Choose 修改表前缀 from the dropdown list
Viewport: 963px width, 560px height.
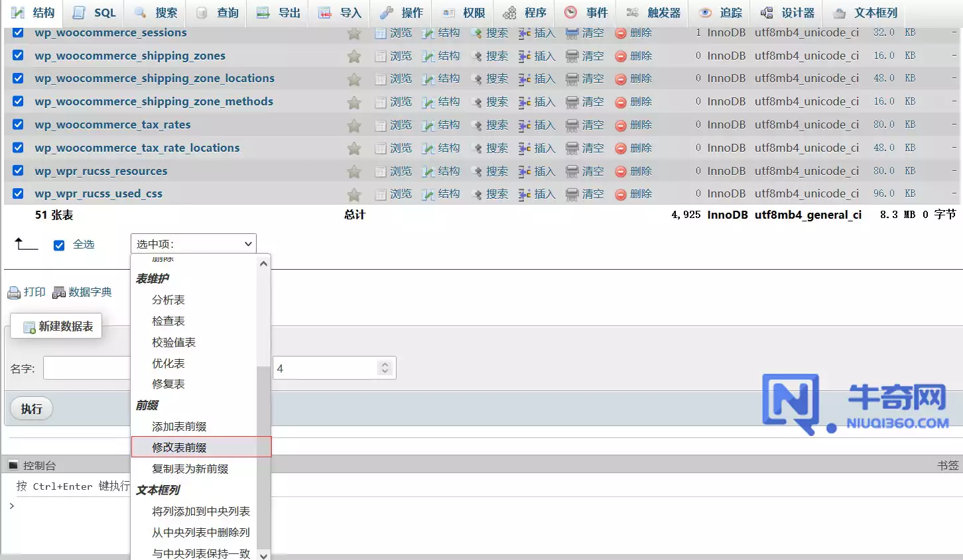tap(179, 447)
